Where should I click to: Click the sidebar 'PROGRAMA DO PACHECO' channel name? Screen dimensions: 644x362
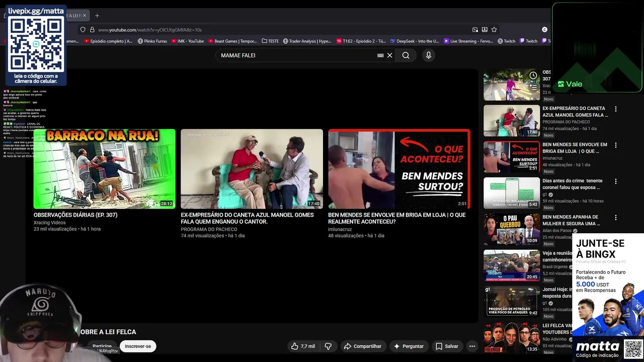[566, 122]
